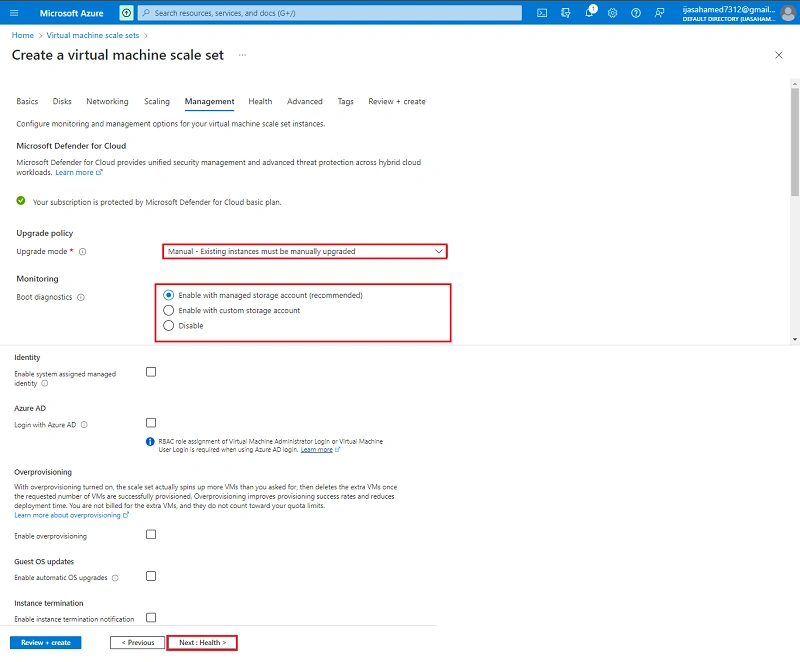Select Enable with custom storage account
This screenshot has width=800, height=662.
tap(168, 310)
